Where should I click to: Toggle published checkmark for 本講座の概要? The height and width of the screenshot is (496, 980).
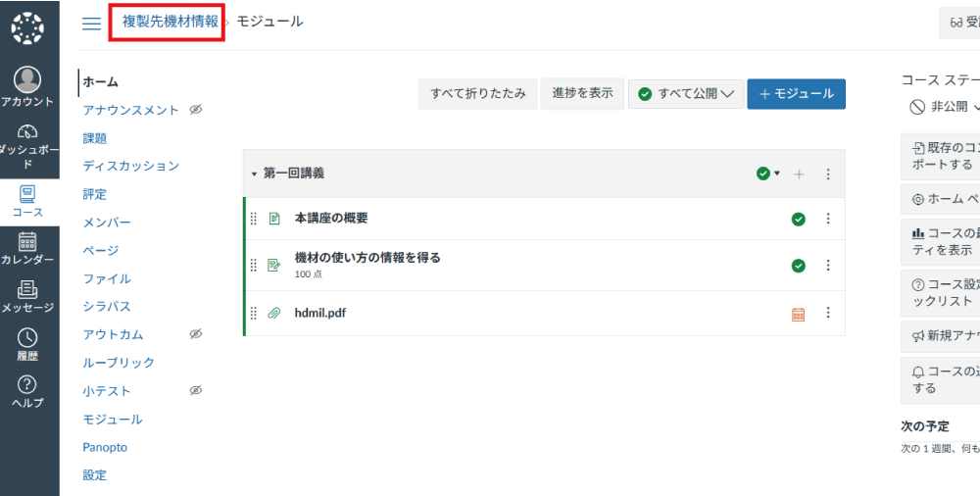coord(798,219)
